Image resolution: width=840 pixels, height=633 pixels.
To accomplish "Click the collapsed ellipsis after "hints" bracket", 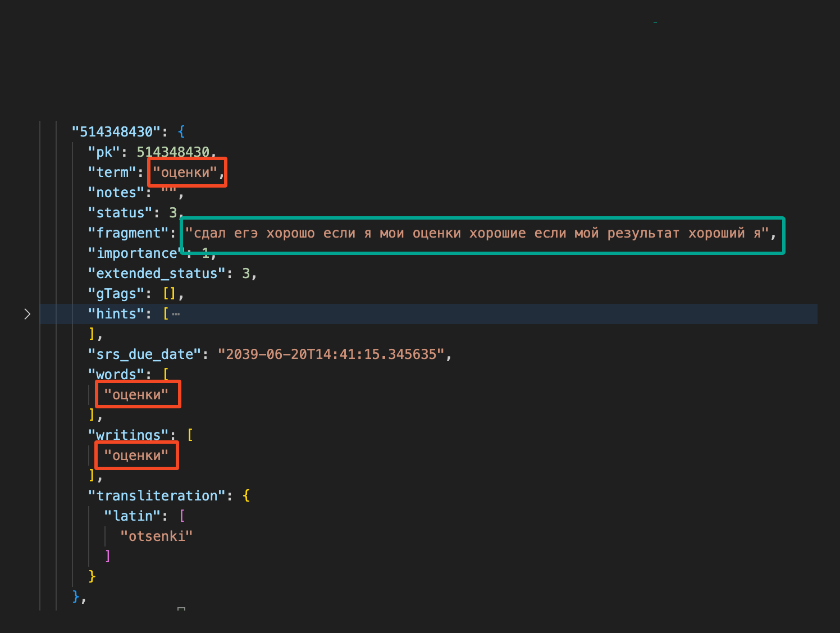I will pyautogui.click(x=176, y=314).
